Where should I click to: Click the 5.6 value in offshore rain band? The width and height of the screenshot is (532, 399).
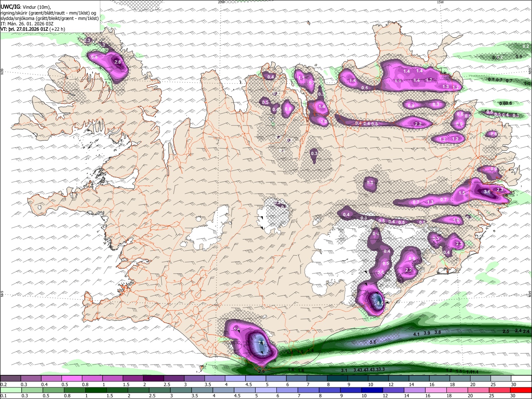point(373,342)
